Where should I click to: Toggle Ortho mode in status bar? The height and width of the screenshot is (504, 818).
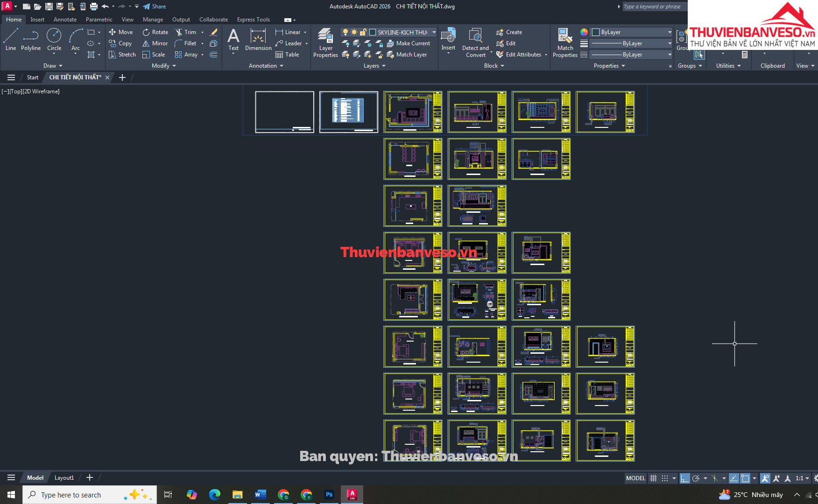pos(684,478)
